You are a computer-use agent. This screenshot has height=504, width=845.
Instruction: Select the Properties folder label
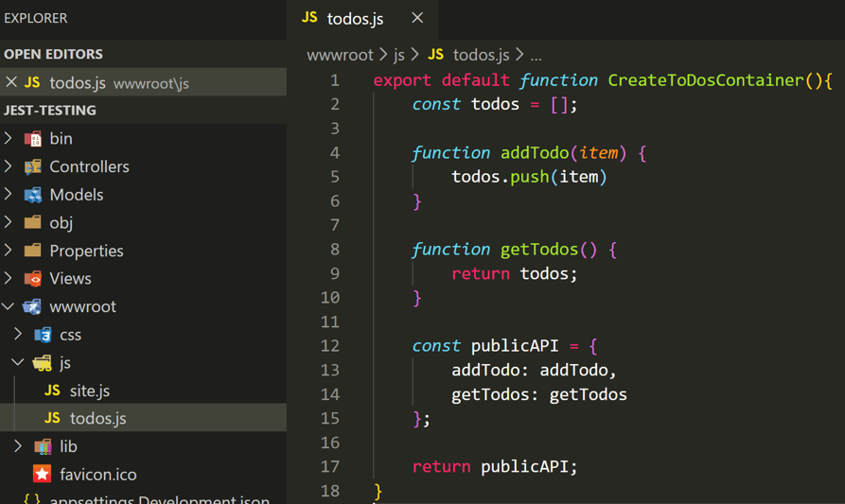tap(86, 251)
